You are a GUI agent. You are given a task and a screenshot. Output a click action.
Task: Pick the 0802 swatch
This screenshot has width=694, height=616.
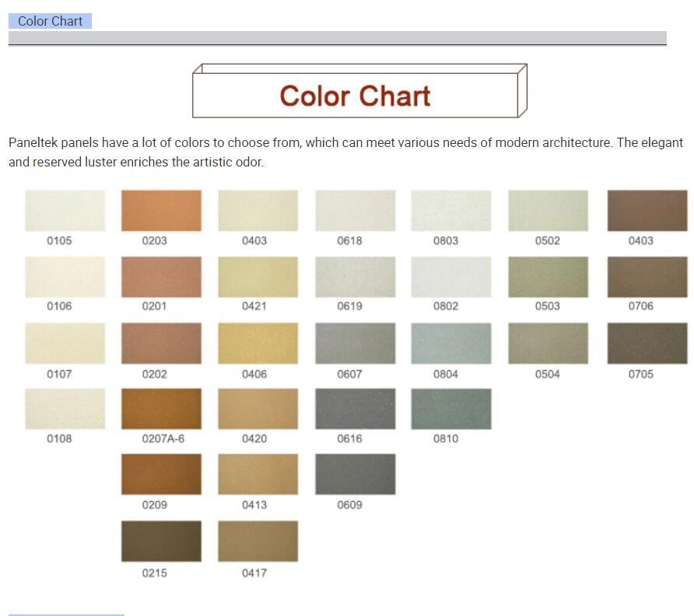pos(451,277)
